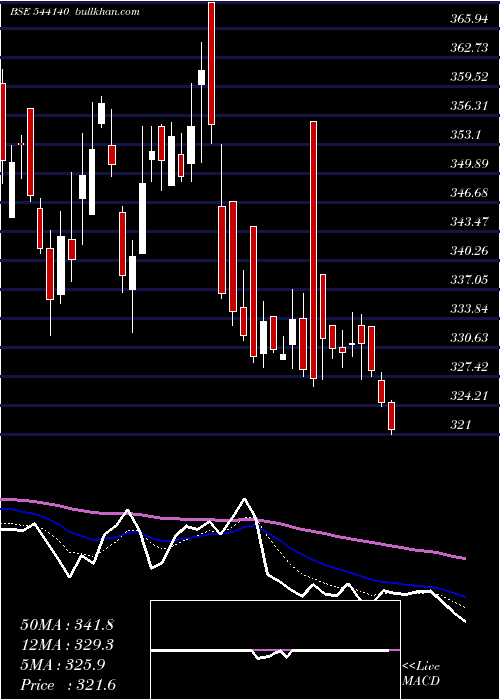
Task: Click the 'BSE 544140 bullkhan.com' chart title
Action: (75, 12)
